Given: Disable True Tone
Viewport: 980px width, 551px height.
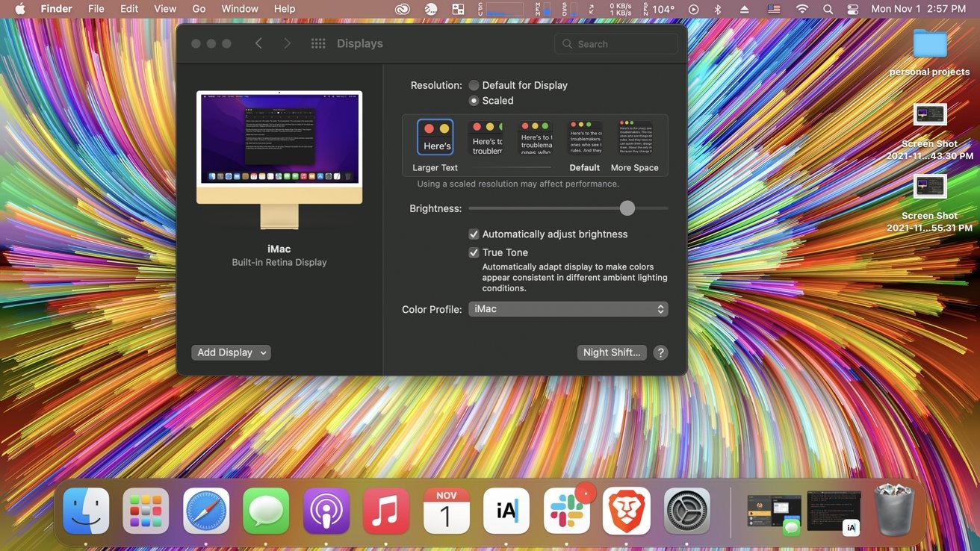Looking at the screenshot, I should pos(474,252).
